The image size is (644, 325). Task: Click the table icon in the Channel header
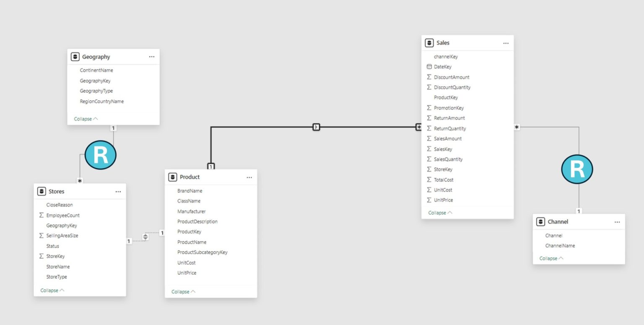541,221
